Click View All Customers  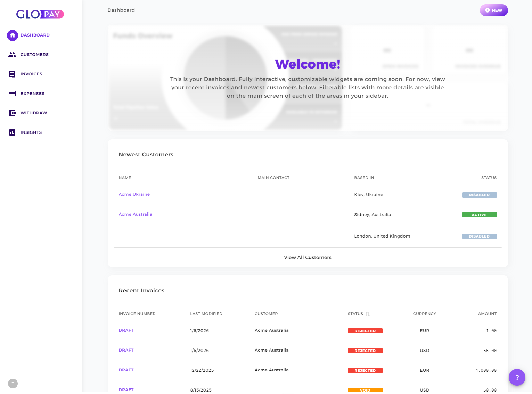[308, 257]
